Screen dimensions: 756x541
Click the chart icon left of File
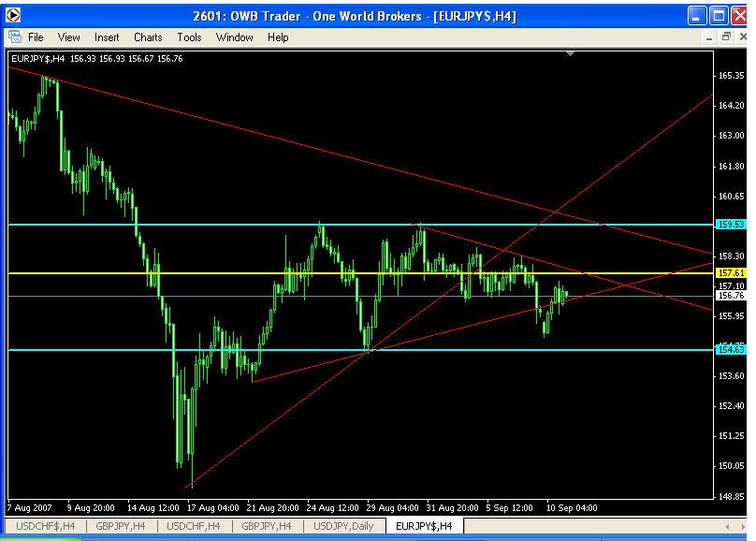coord(14,37)
